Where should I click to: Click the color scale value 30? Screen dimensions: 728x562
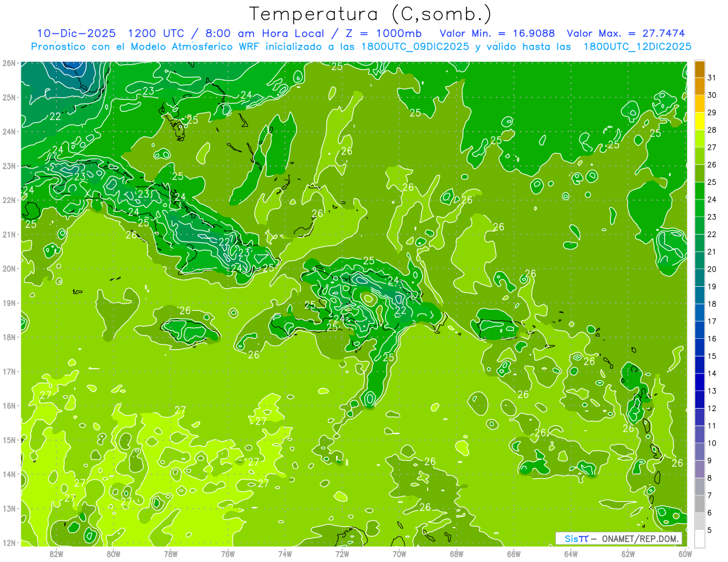712,95
